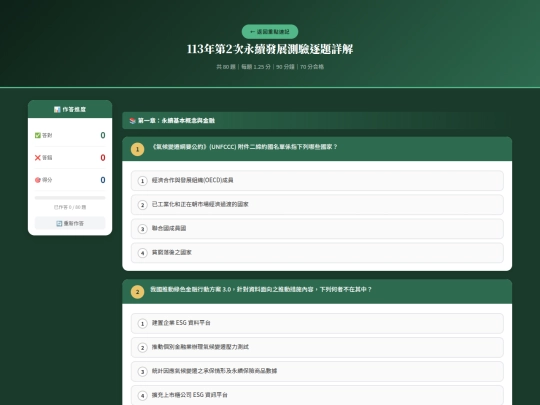Image resolution: width=540 pixels, height=405 pixels.
Task: Select question 1 option 聯合國成員國
Action: [x=317, y=229]
